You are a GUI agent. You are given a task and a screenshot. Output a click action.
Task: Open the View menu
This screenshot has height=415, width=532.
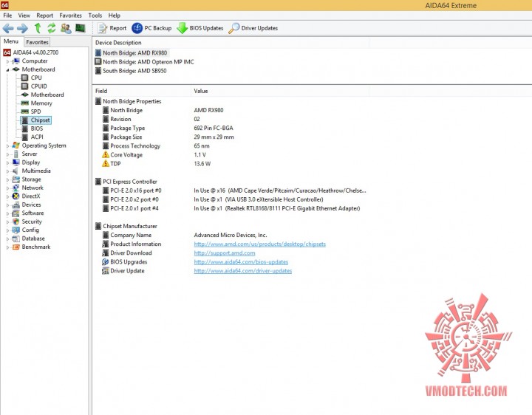pyautogui.click(x=24, y=16)
